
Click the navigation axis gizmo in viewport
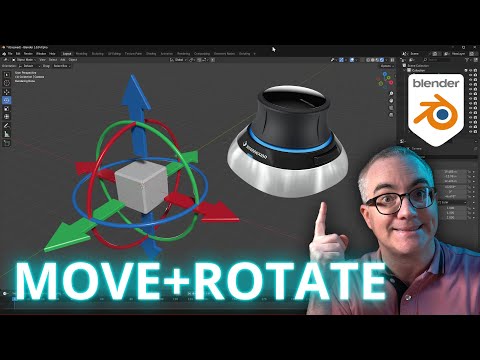coord(385,80)
